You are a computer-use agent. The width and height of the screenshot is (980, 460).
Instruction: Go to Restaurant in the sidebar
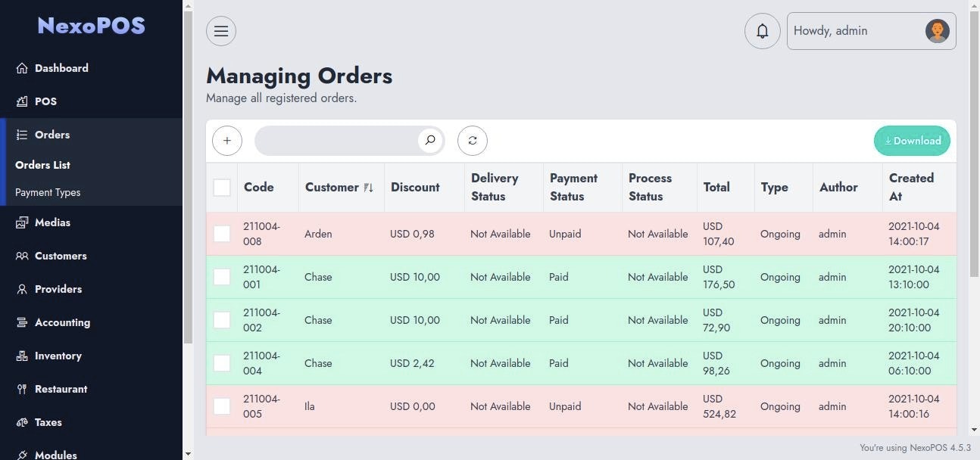pos(61,389)
